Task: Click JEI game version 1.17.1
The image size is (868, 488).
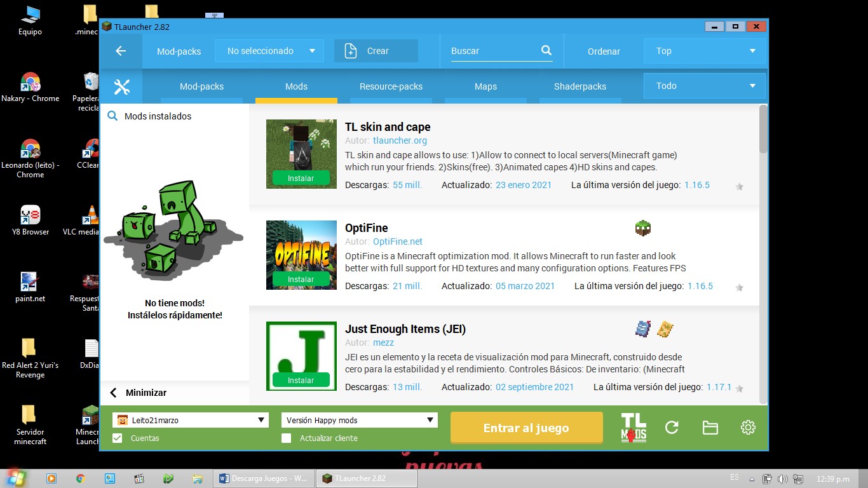Action: click(719, 387)
